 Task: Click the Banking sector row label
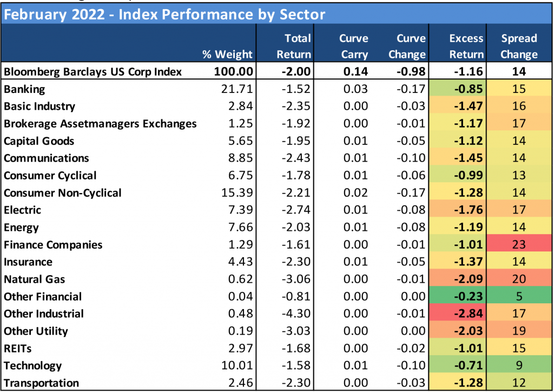coord(24,89)
